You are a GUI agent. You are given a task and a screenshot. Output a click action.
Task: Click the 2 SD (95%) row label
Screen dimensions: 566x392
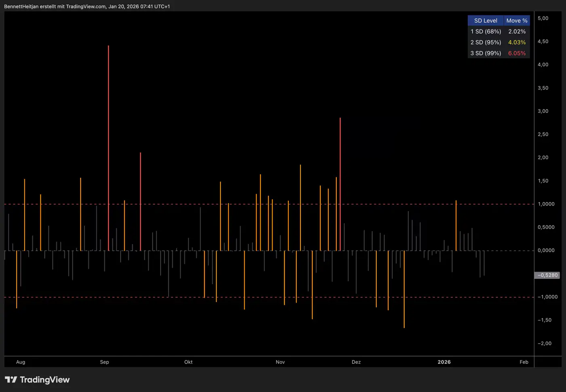[x=486, y=42]
